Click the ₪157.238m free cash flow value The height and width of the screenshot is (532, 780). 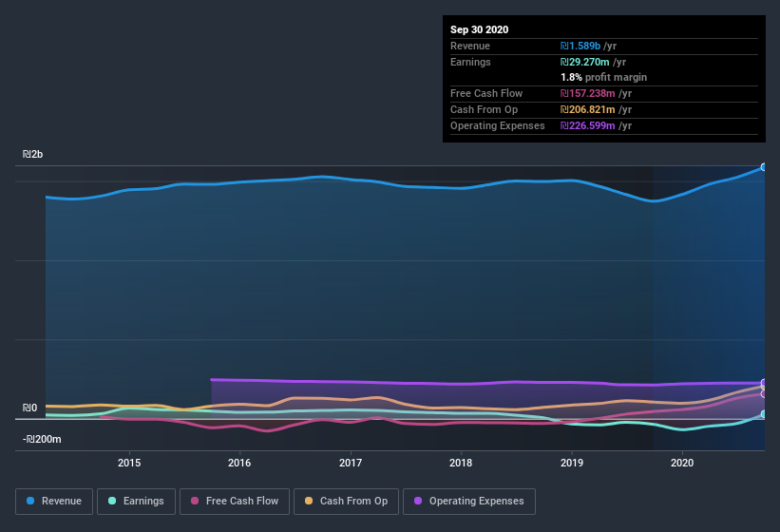[591, 94]
